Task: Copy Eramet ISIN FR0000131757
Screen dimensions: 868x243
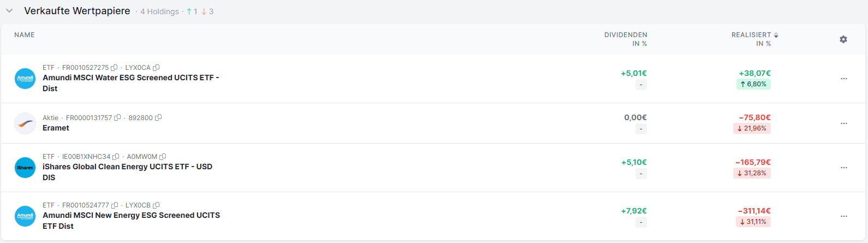Action: (117, 118)
